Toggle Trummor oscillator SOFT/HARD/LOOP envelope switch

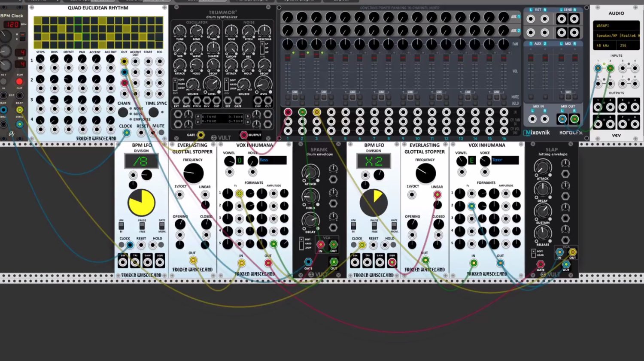point(175,84)
